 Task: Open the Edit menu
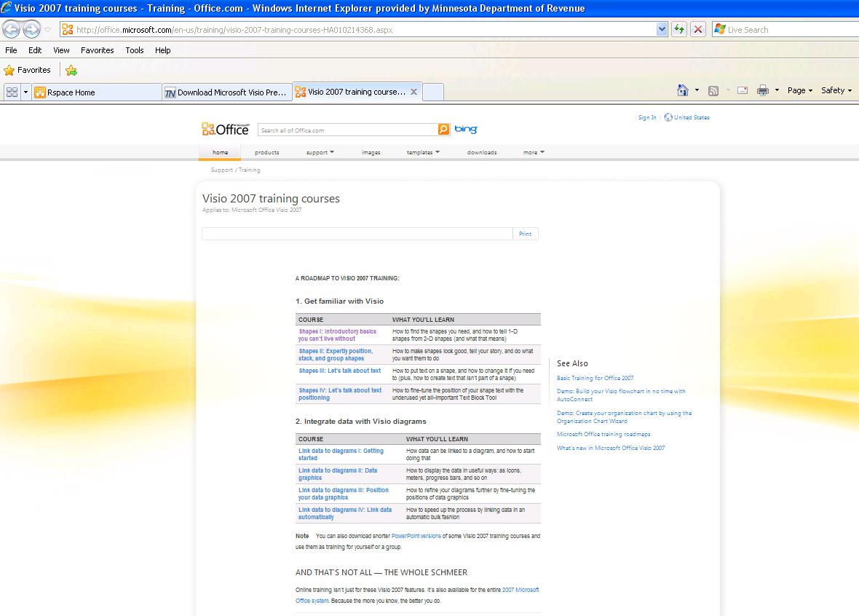35,50
